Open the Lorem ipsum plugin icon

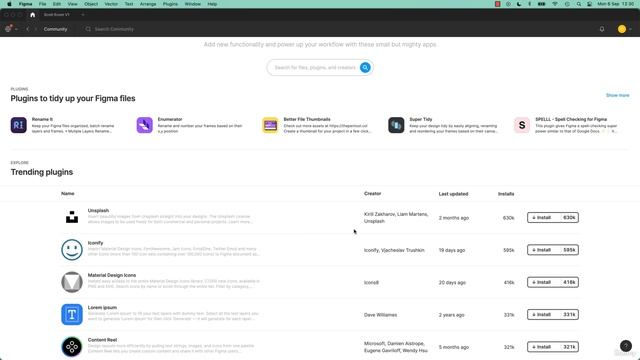pos(72,314)
